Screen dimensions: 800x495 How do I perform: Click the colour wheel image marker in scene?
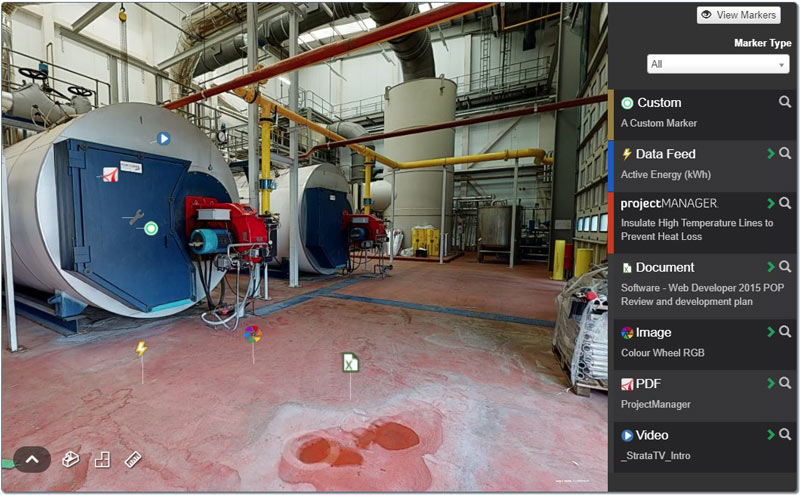[x=253, y=334]
